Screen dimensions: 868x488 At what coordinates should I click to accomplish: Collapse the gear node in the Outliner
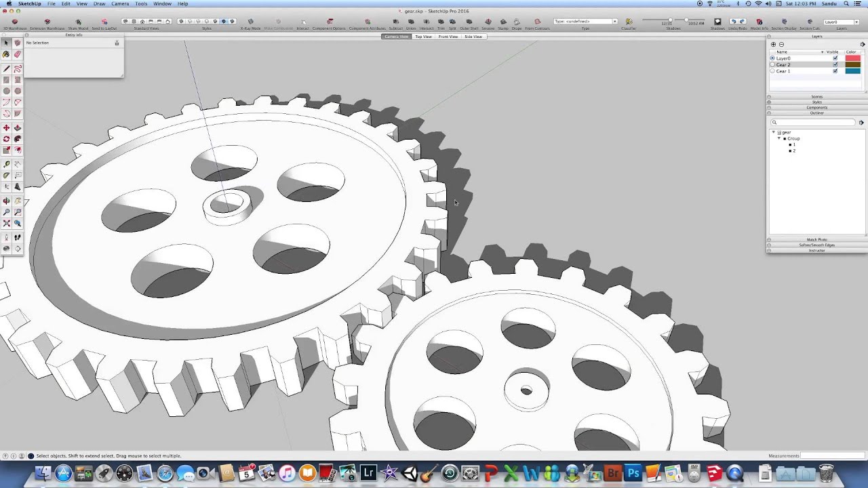(774, 132)
